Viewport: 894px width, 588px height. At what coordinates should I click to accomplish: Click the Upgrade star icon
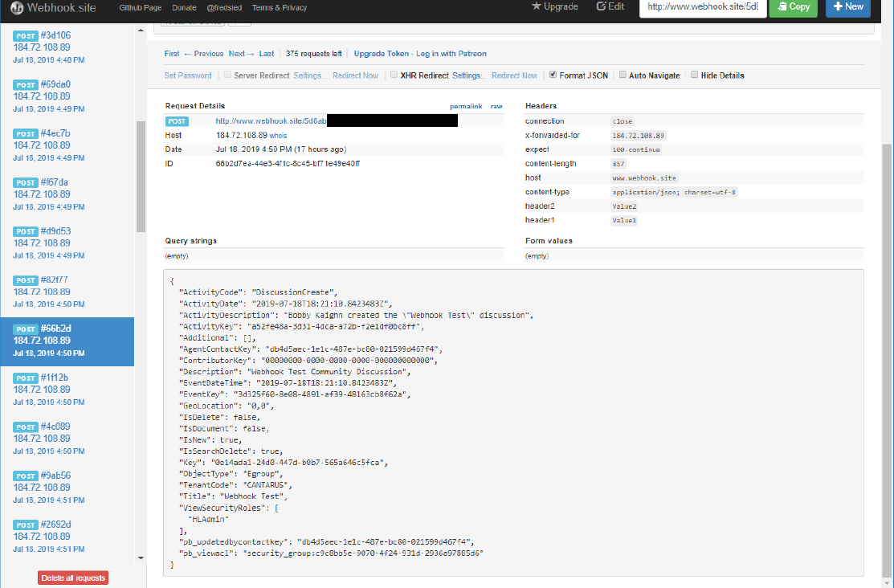(536, 6)
